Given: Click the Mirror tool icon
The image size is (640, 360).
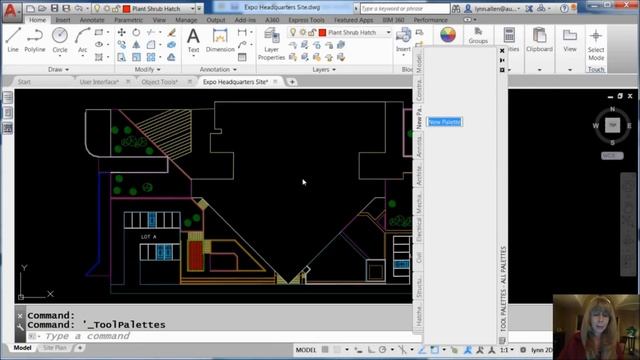Looking at the screenshot, I should (136, 44).
